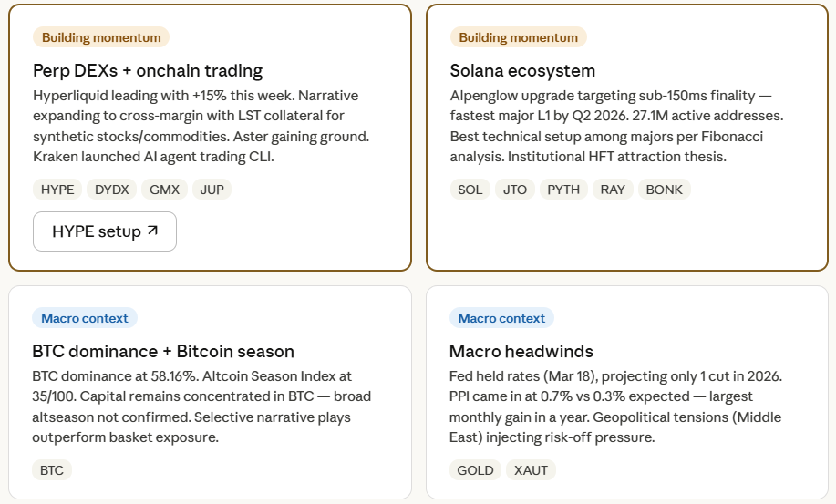The width and height of the screenshot is (836, 504).
Task: Select the BTC ticker tag
Action: (x=52, y=470)
